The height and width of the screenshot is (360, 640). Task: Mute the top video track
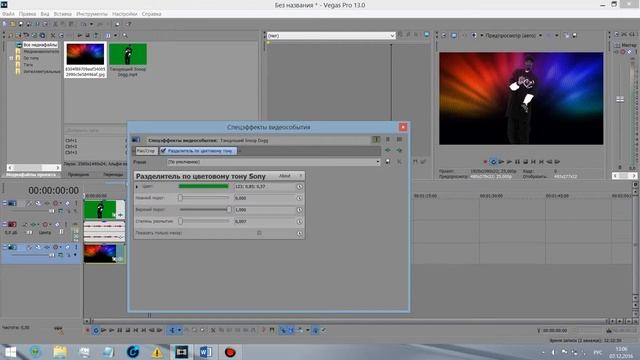(x=67, y=203)
